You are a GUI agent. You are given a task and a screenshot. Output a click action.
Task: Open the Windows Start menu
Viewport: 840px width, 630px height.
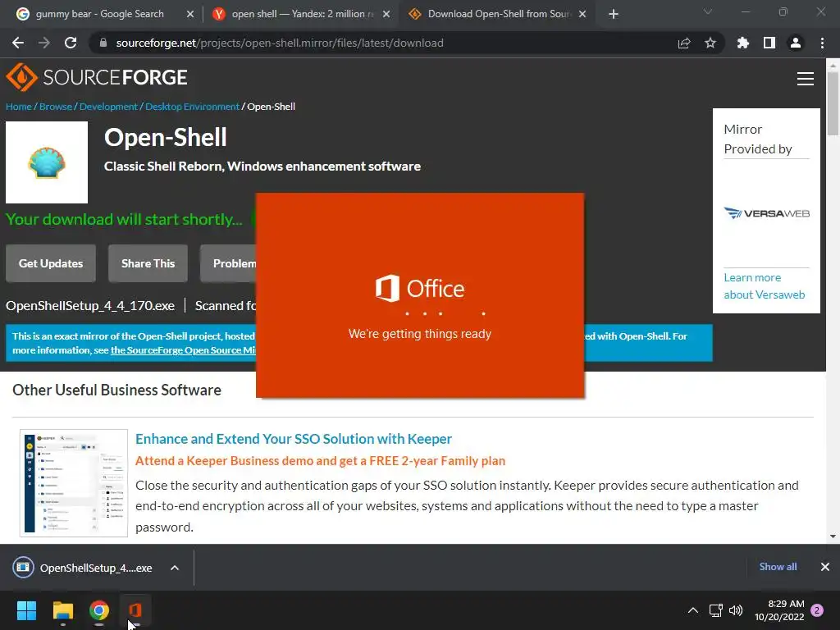click(27, 610)
